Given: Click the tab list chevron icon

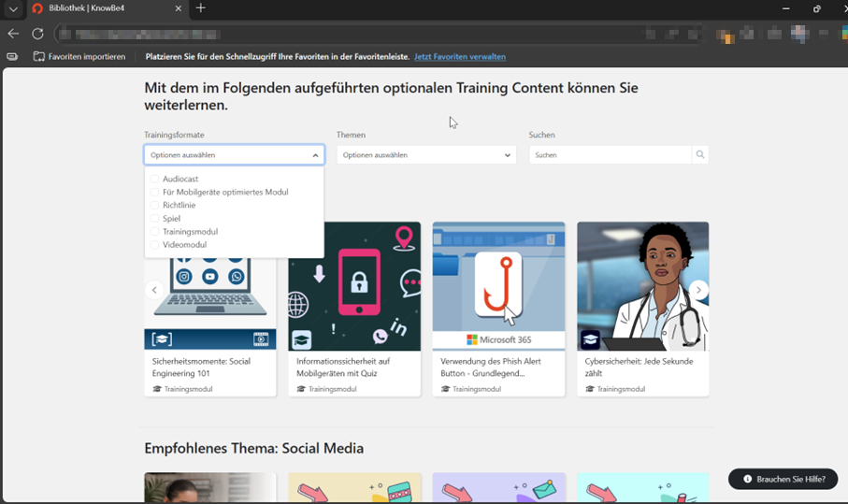Looking at the screenshot, I should pos(13,8).
